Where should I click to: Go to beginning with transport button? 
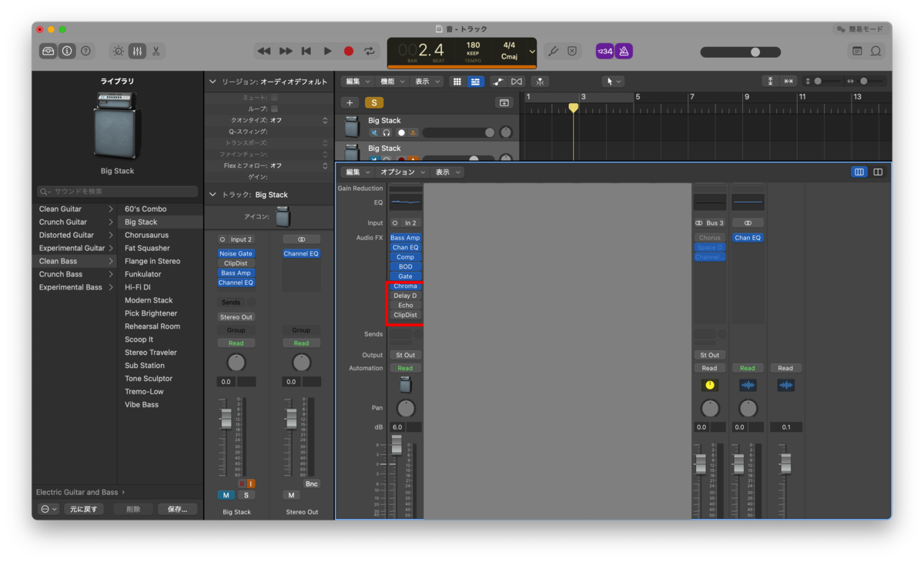point(306,51)
